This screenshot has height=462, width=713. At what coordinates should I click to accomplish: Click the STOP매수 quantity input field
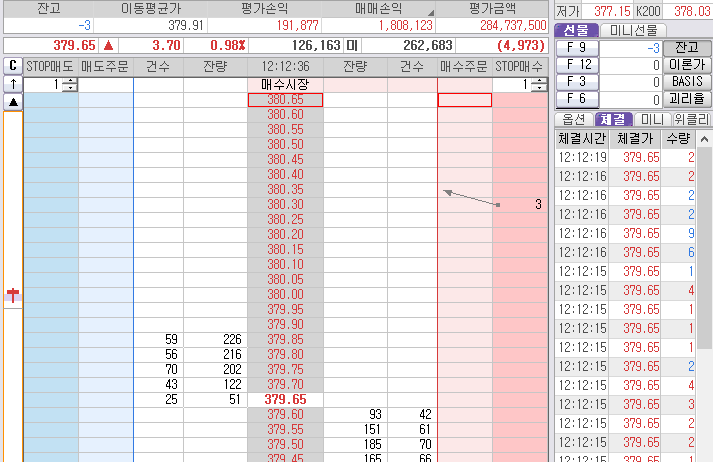[x=512, y=84]
